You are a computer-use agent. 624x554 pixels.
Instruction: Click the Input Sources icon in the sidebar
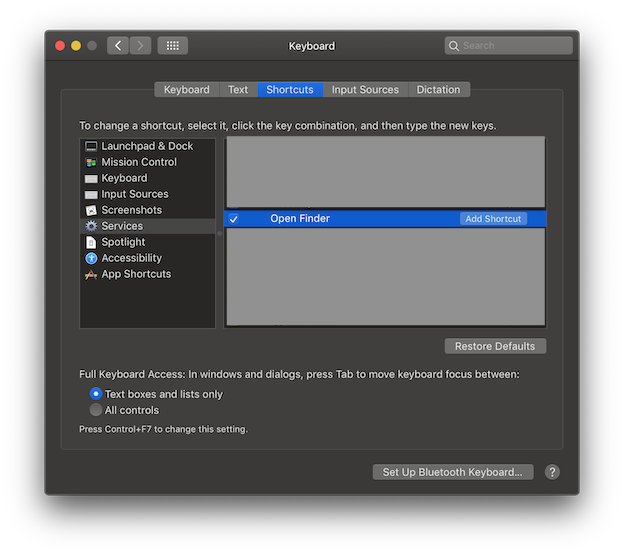pos(91,195)
